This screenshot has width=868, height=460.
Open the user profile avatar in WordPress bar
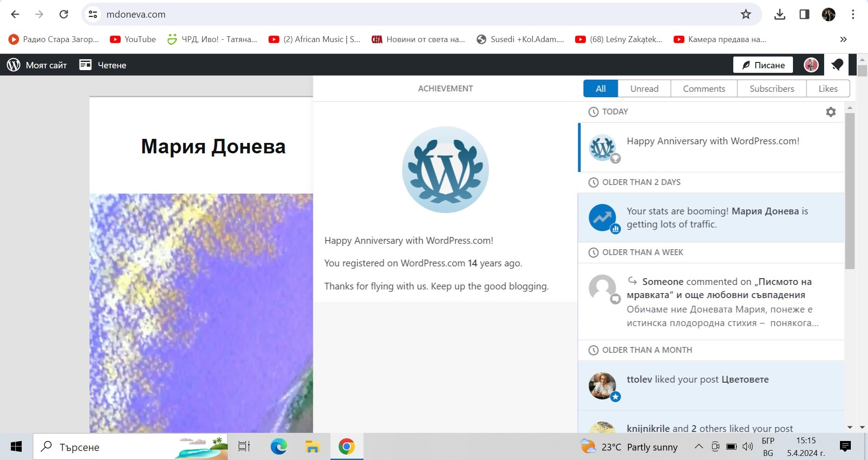click(x=811, y=65)
